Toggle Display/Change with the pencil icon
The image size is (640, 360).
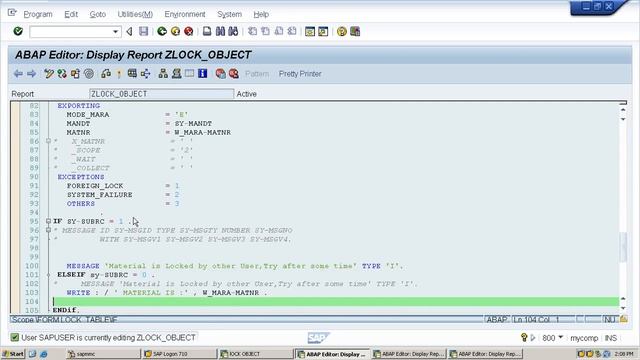pos(49,74)
